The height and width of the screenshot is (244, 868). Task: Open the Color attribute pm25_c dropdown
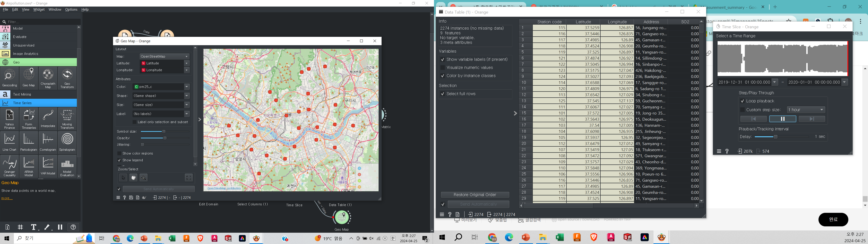click(161, 87)
